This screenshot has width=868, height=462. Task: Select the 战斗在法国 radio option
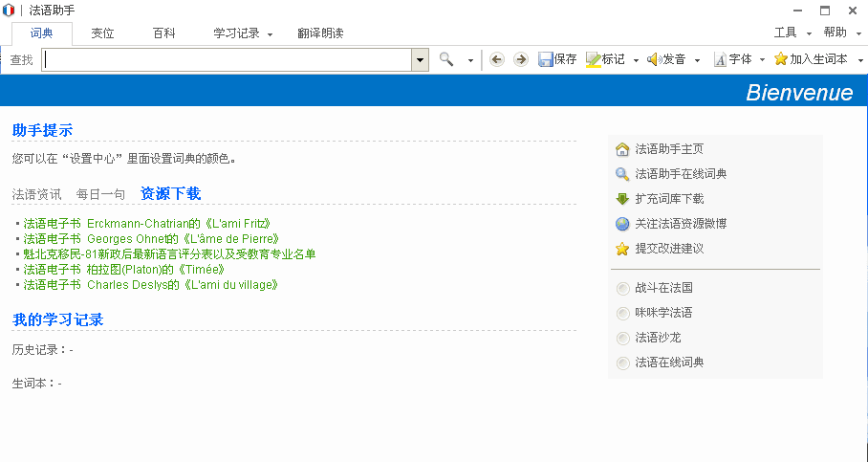coord(623,288)
